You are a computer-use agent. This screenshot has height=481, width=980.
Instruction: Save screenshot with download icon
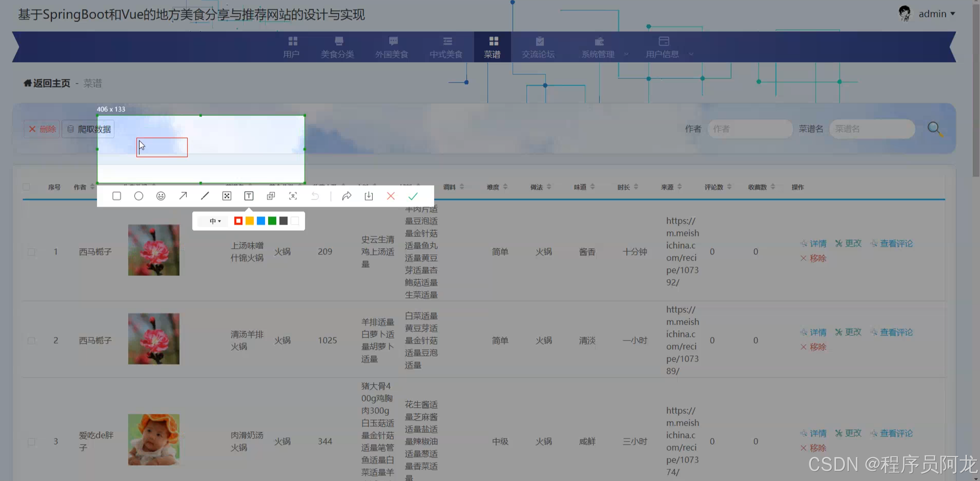pyautogui.click(x=368, y=196)
